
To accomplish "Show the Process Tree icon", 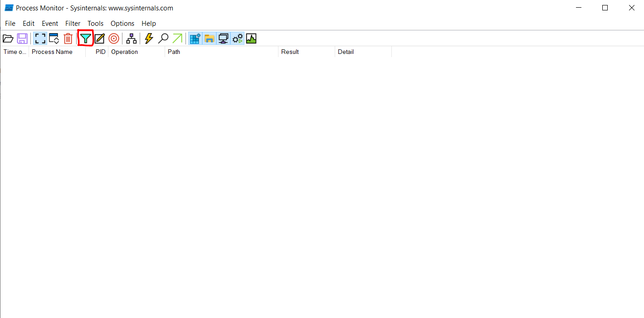I will point(132,39).
